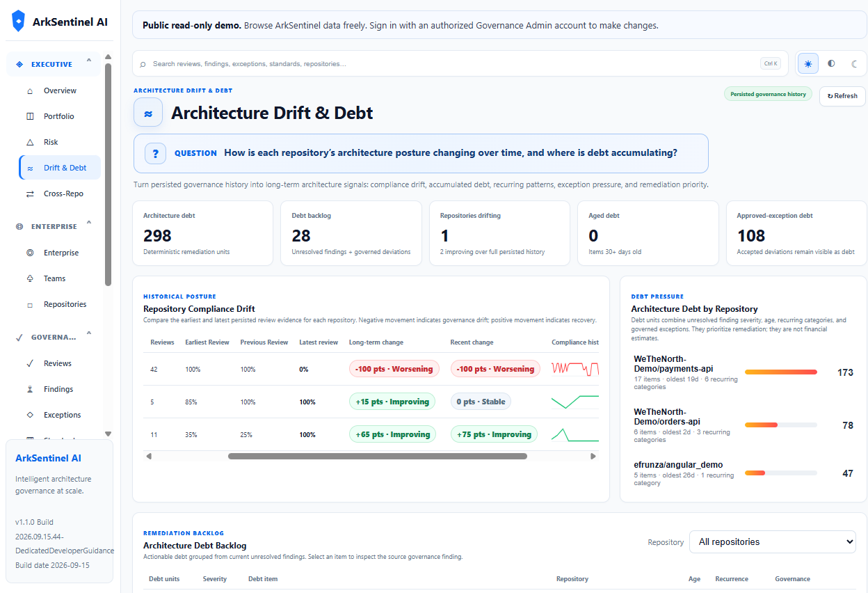Click the table scroll left arrow
This screenshot has width=868, height=593.
(149, 457)
